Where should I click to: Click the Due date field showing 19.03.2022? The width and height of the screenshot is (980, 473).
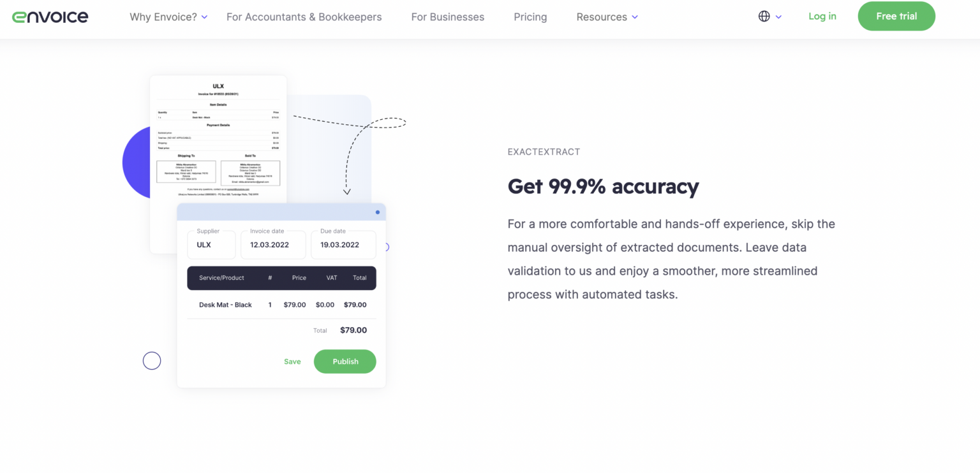(x=343, y=244)
